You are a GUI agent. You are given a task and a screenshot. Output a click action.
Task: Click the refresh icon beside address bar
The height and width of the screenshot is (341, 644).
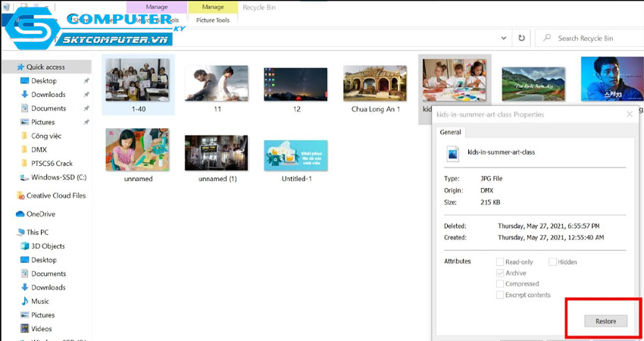coord(521,37)
